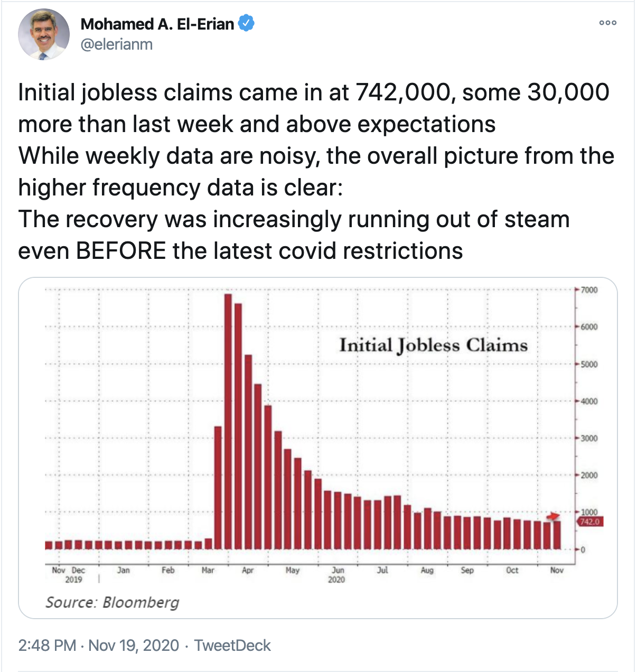Click the tweet timestamp 2:48 PM

47,645
